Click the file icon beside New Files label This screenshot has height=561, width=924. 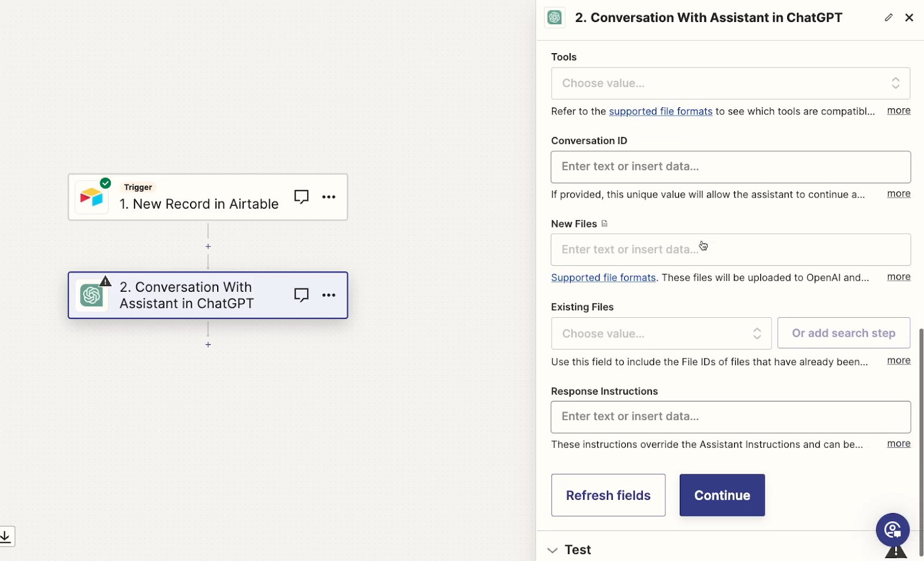click(605, 224)
